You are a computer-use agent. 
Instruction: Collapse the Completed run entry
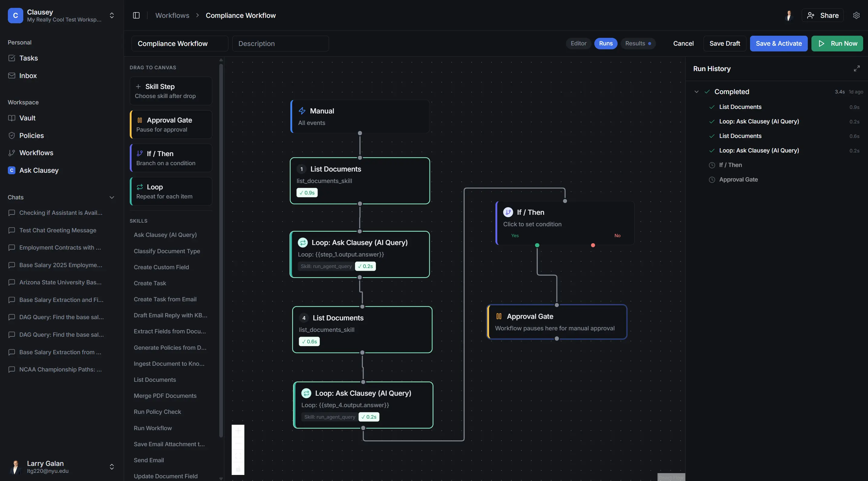tap(697, 92)
